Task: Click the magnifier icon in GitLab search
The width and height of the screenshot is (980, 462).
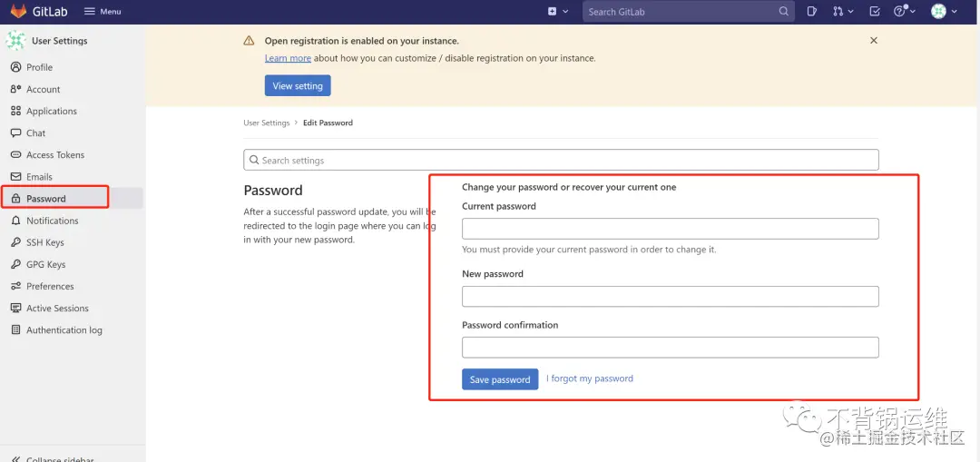Action: (x=784, y=11)
